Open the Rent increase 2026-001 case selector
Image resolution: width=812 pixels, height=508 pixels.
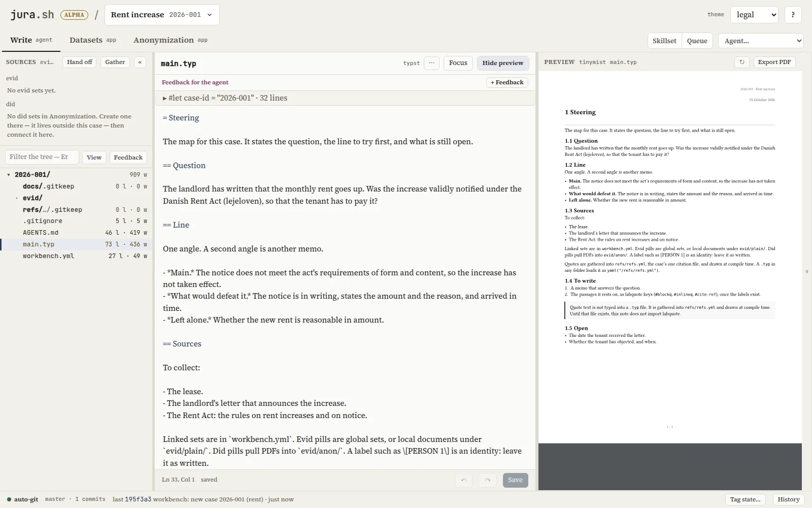coord(162,15)
